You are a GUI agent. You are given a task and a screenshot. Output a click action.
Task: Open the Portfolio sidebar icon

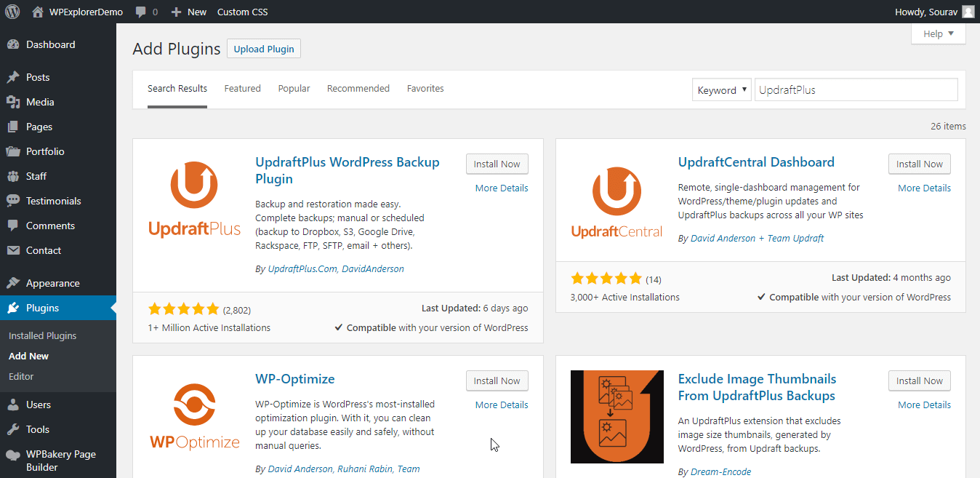click(x=15, y=151)
